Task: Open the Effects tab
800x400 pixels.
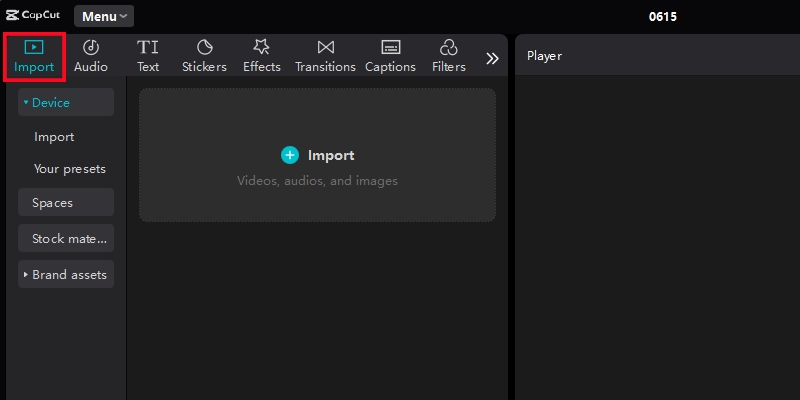Action: tap(262, 57)
